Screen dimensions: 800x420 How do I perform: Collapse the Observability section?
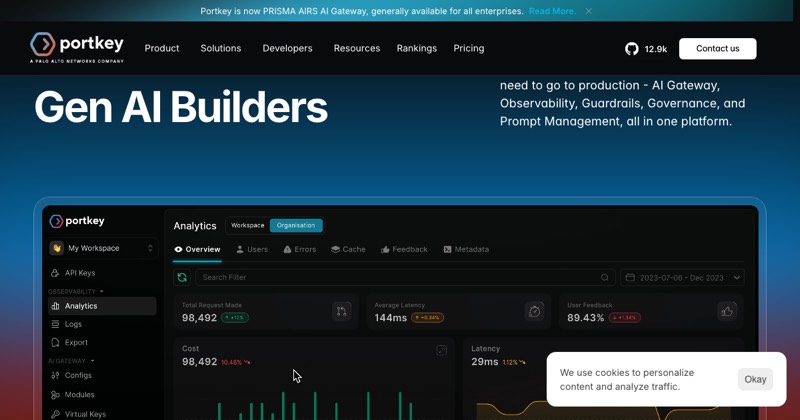(76, 291)
